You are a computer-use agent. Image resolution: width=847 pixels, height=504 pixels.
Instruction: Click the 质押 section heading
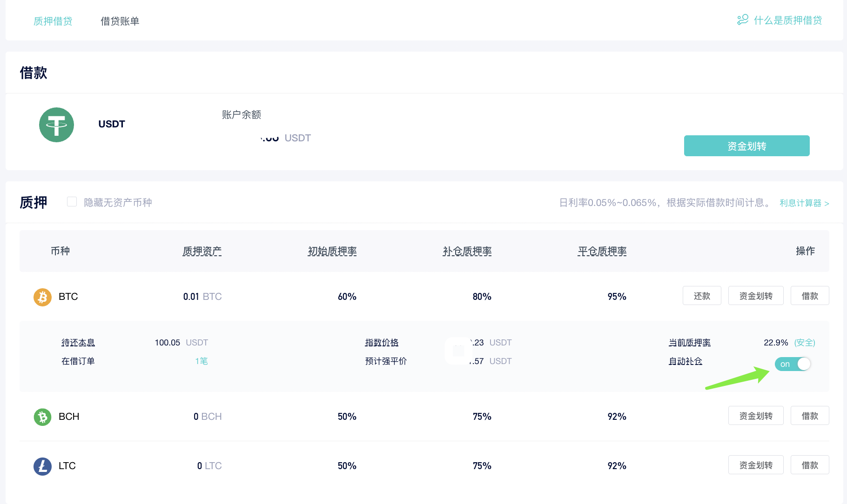pos(34,202)
